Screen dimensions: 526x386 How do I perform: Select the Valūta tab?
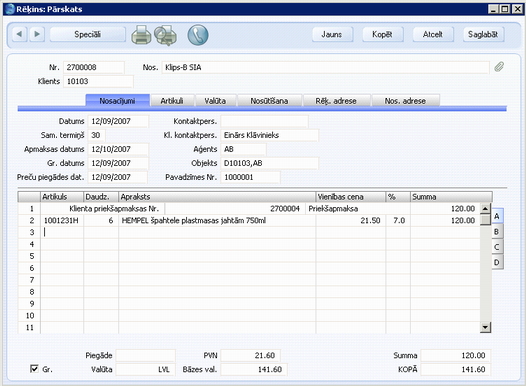pos(215,101)
